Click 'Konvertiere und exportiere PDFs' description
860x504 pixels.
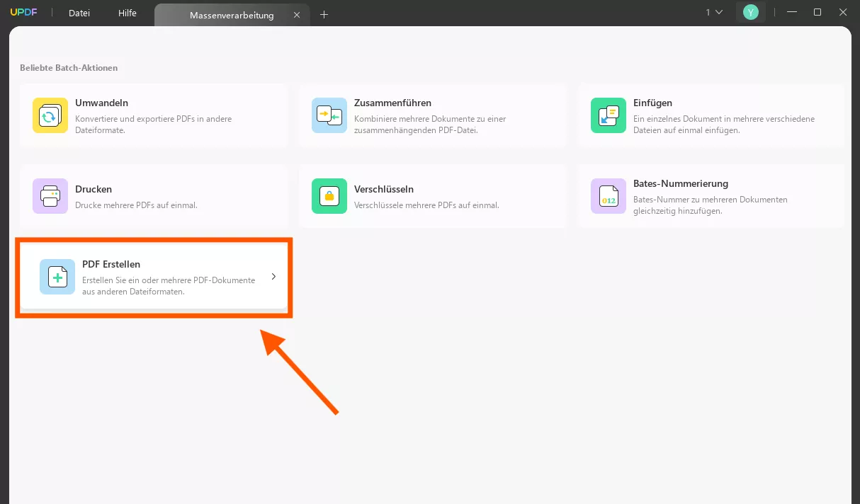pos(153,125)
